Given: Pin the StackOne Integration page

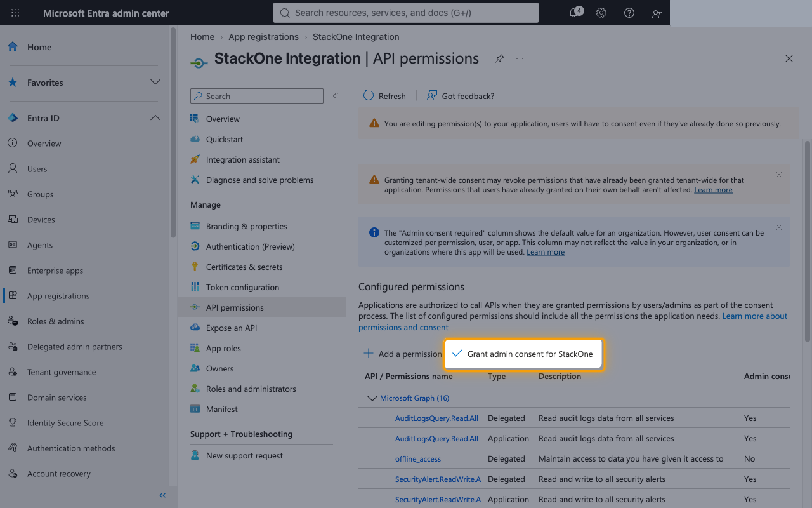Looking at the screenshot, I should click(500, 58).
